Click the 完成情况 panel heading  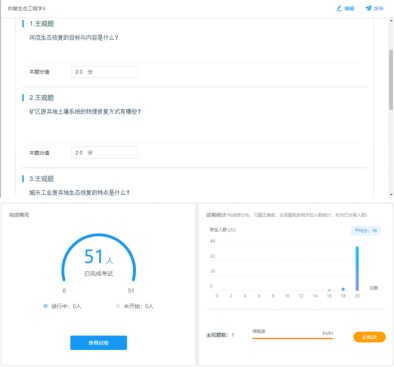pyautogui.click(x=19, y=215)
